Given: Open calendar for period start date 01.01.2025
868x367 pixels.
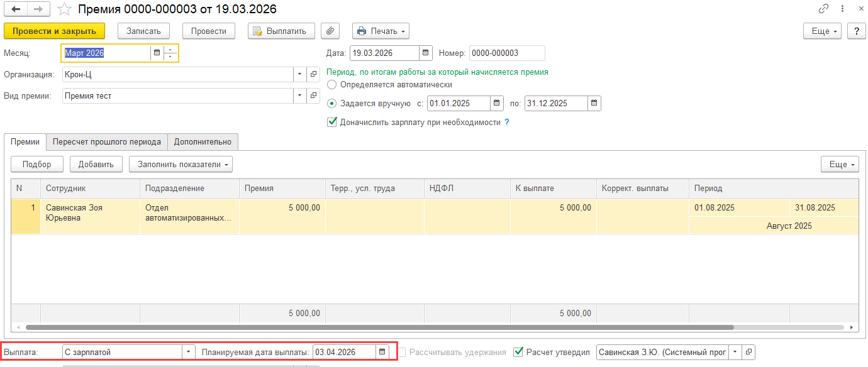Looking at the screenshot, I should coord(498,103).
